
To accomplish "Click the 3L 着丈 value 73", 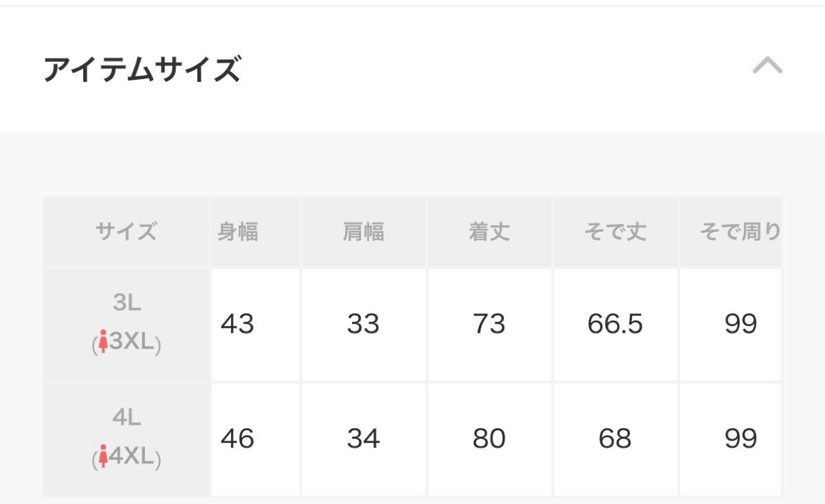I will [x=489, y=324].
